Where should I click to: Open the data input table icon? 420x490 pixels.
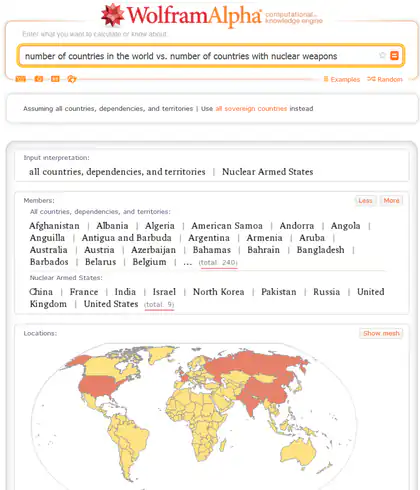(55, 79)
